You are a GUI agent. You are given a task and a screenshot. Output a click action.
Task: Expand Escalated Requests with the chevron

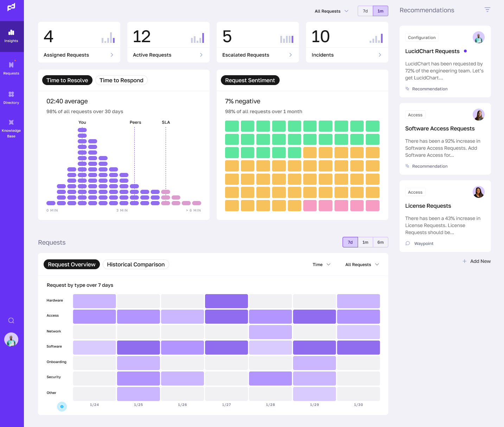click(x=291, y=55)
